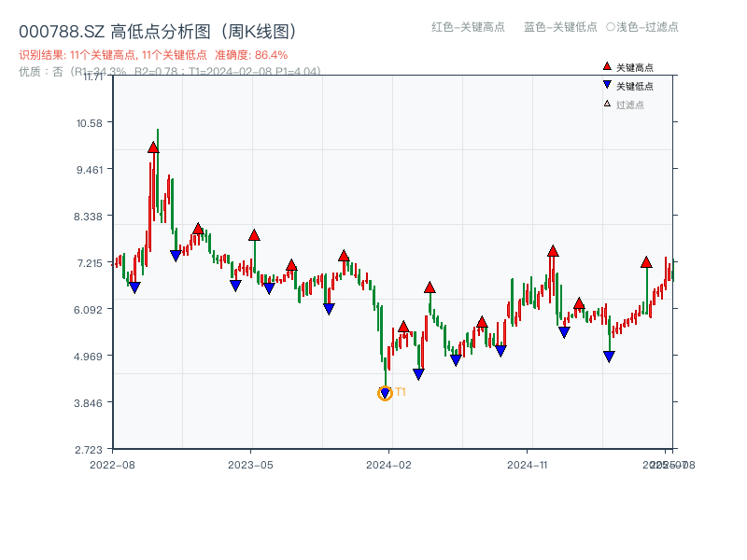Click the 6.092 y-axis label
The width and height of the screenshot is (747, 560).
tap(88, 310)
